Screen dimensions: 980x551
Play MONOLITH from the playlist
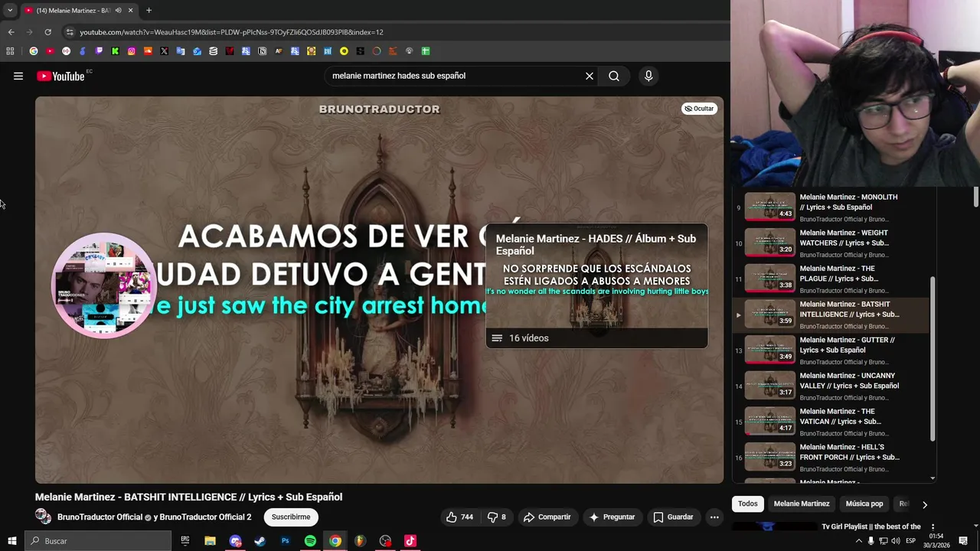click(x=831, y=207)
